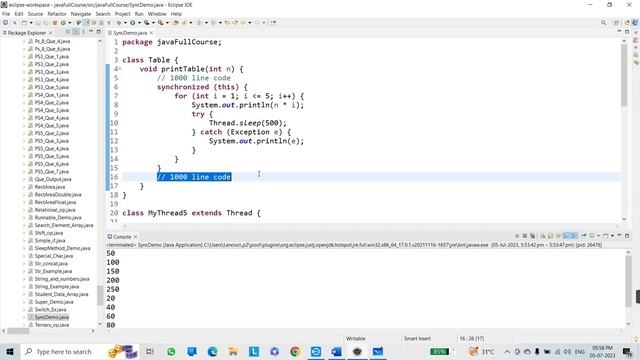Click Remove All Terminated Launches icon in Console
Screen dimensions: 640x360
[533, 236]
